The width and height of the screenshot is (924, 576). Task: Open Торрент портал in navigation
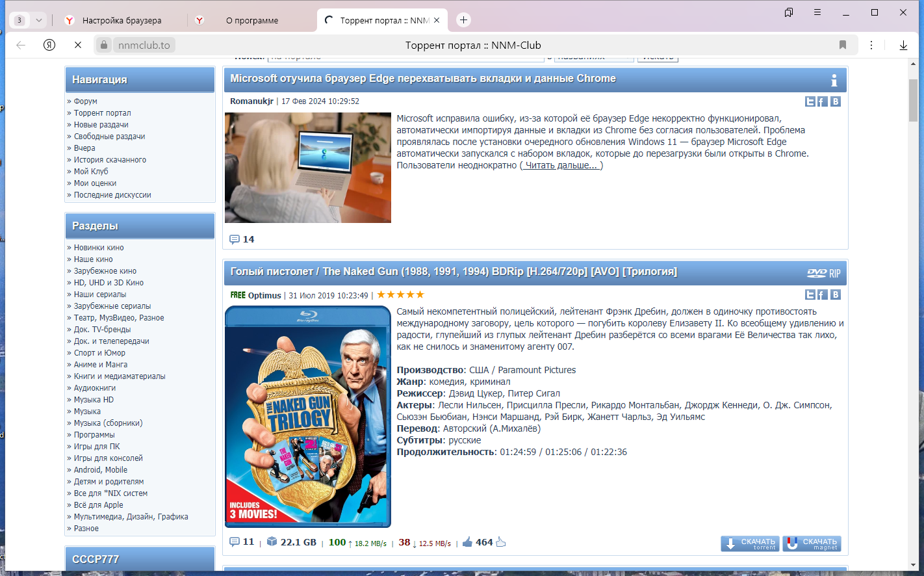(102, 113)
